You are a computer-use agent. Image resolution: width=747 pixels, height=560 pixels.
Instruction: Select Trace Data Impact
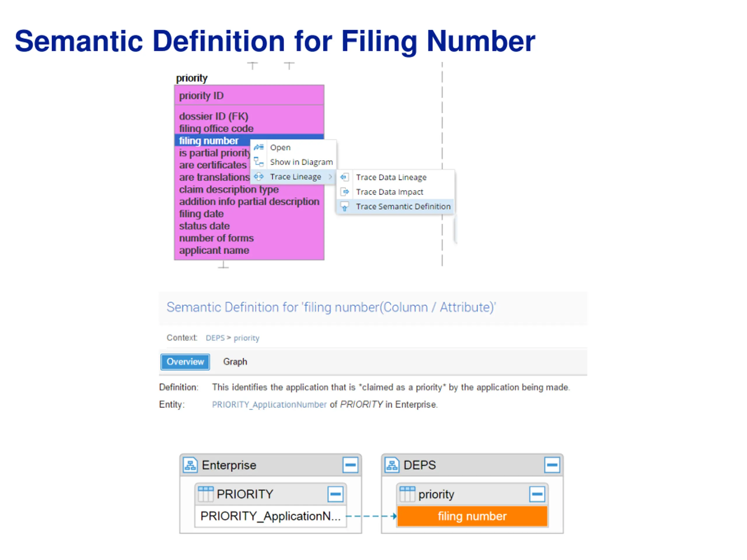pos(395,192)
